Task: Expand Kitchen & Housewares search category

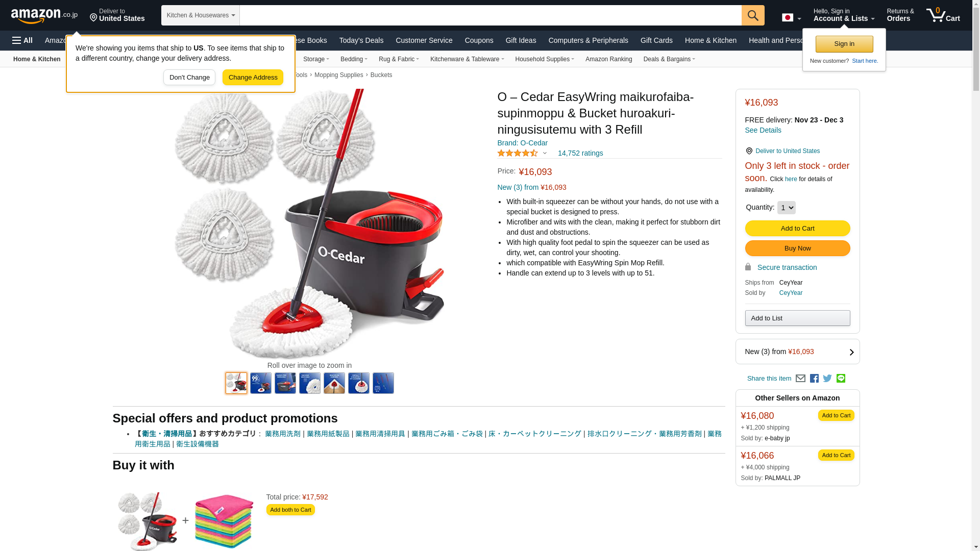Action: (201, 15)
